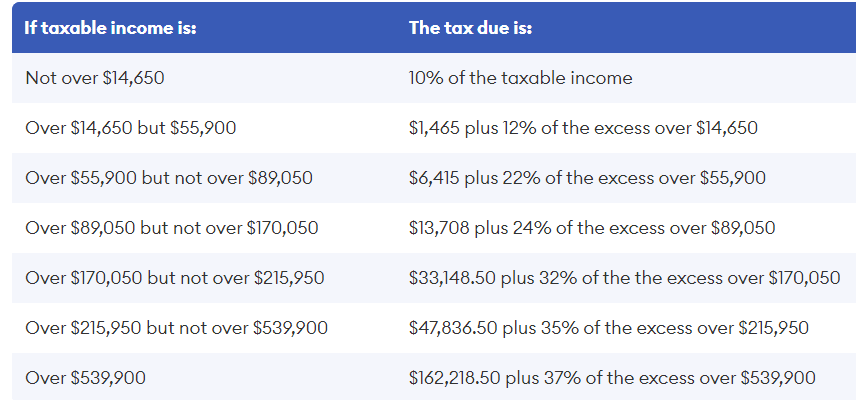This screenshot has width=856, height=400.
Task: Click the '$6,415 plus 22%' tax cell
Action: click(x=587, y=178)
